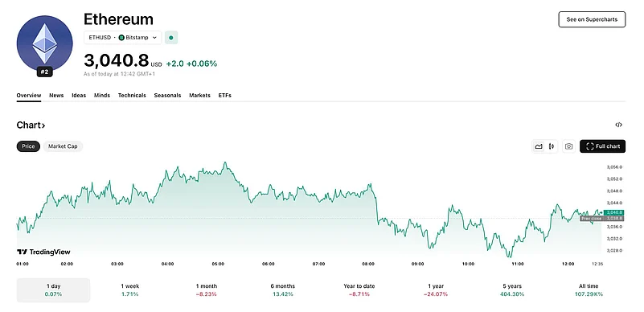Click the 05:00 time axis label
644x312 pixels.
click(218, 264)
